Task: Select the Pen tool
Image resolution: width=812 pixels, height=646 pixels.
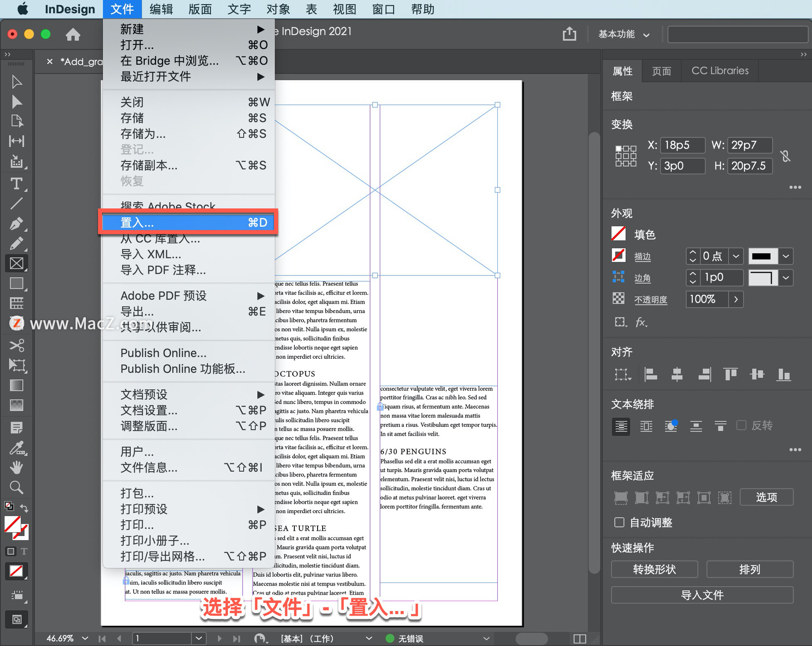Action: pos(16,223)
